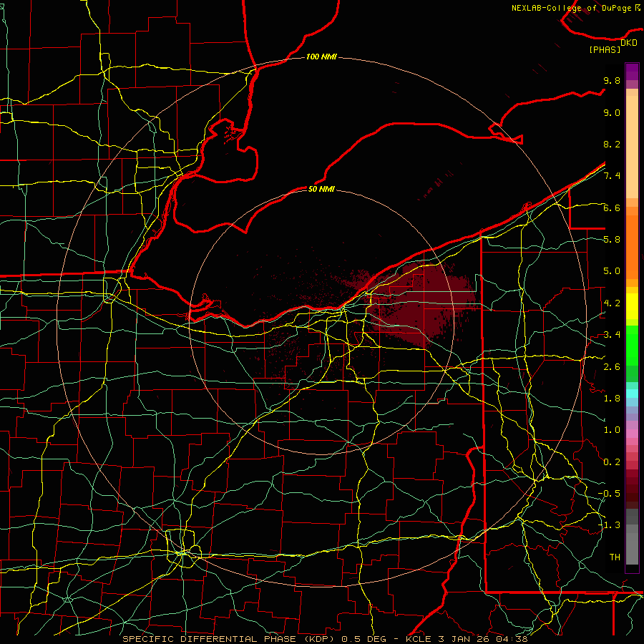Select the bright green segment of the color scale

click(x=632, y=346)
